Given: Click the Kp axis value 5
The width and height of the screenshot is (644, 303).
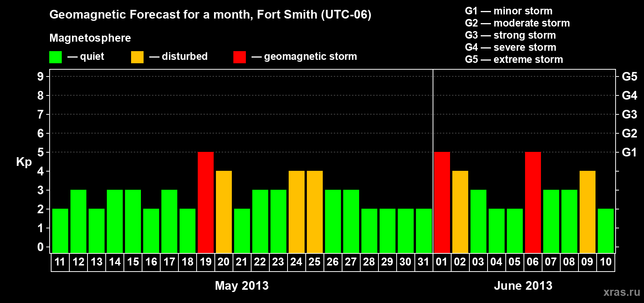Looking at the screenshot, I should tap(41, 152).
